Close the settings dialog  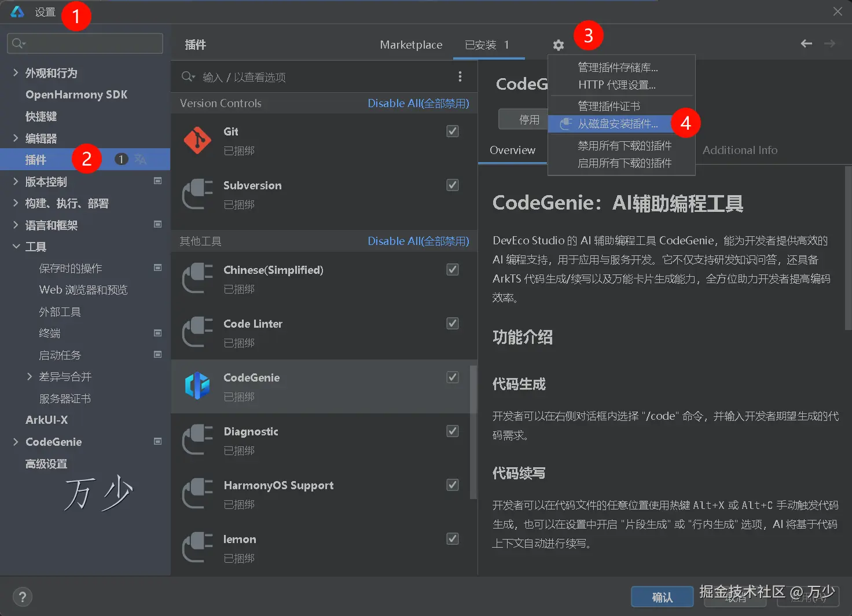(x=838, y=12)
